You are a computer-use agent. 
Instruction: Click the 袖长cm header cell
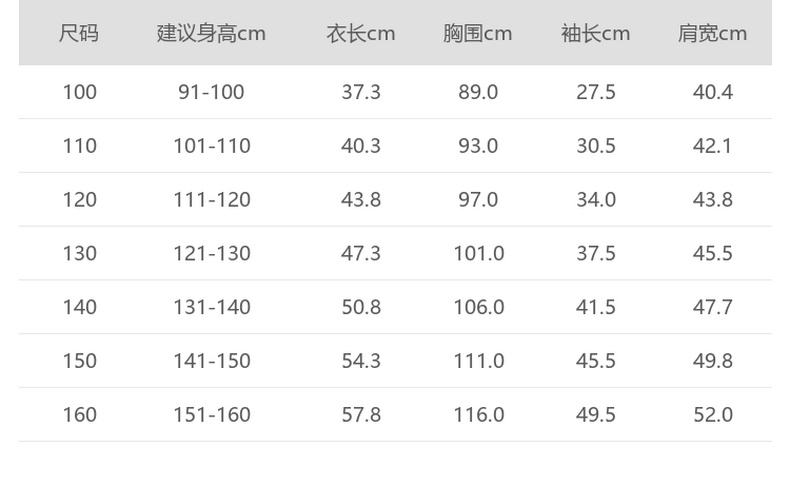click(595, 33)
